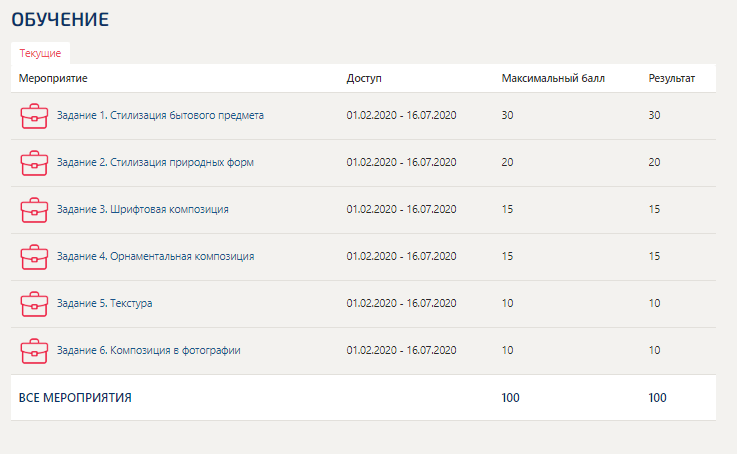The image size is (737, 454).
Task: Click briefcase icon for Задание 5
Action: click(x=34, y=304)
